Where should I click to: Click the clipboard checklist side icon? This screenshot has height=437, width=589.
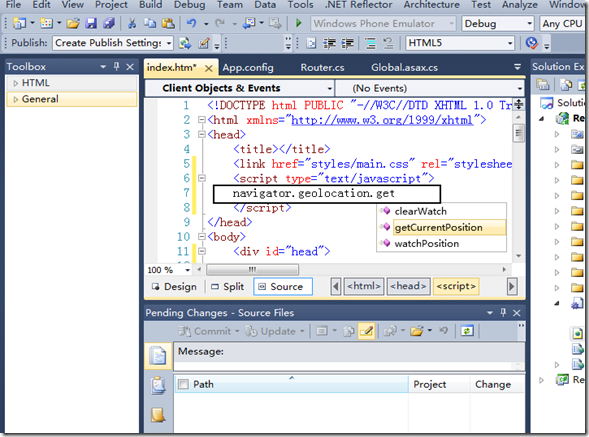(158, 386)
